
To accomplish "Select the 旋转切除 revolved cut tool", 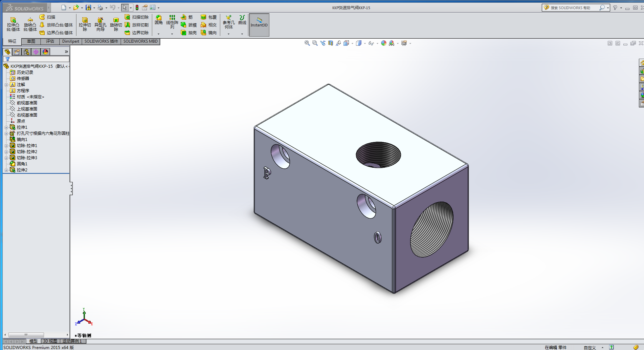I will pyautogui.click(x=116, y=24).
